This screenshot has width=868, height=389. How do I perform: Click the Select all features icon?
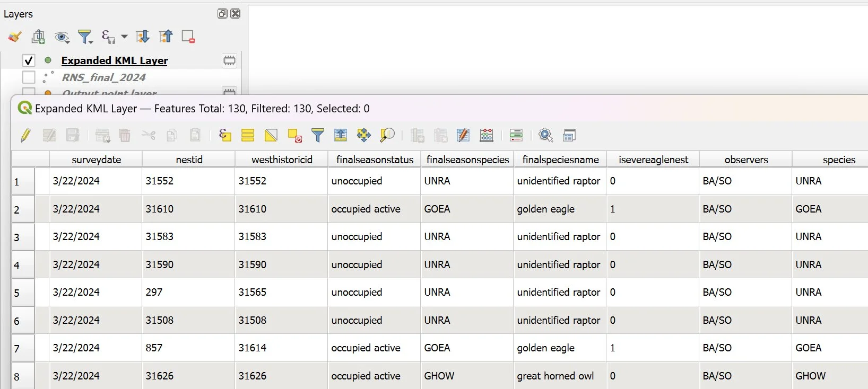click(x=248, y=135)
